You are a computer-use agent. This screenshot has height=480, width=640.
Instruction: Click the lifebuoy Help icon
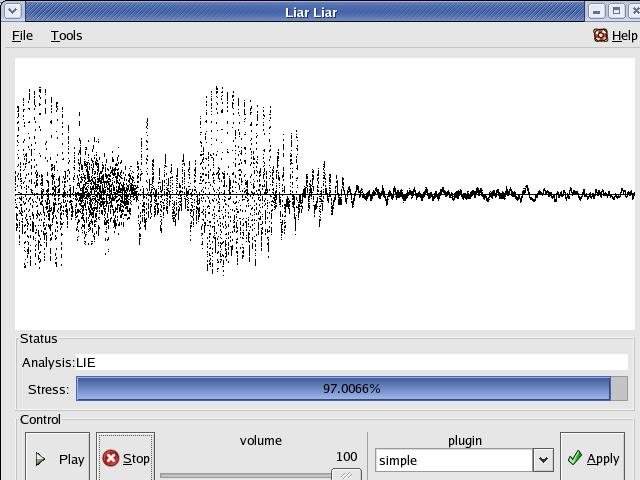[600, 35]
